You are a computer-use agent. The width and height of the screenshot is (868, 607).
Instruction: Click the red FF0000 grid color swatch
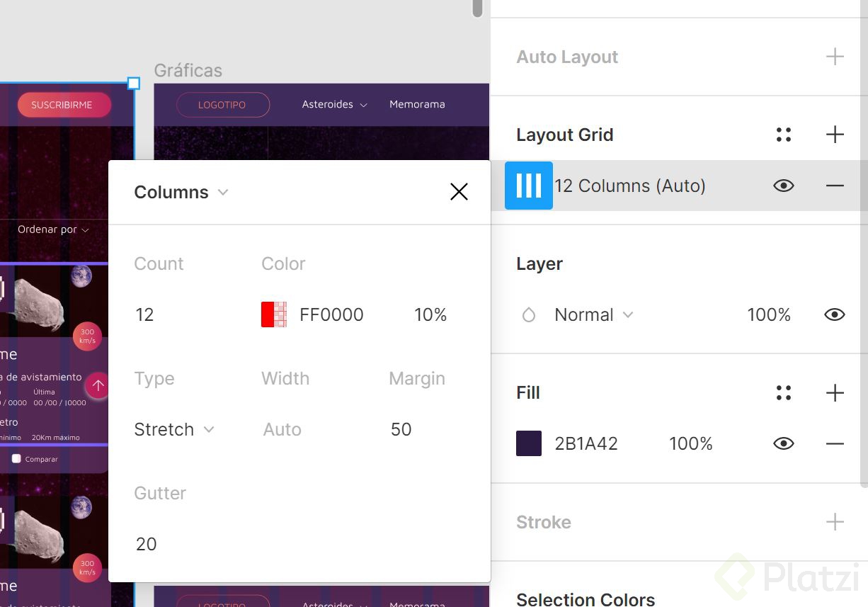point(273,314)
